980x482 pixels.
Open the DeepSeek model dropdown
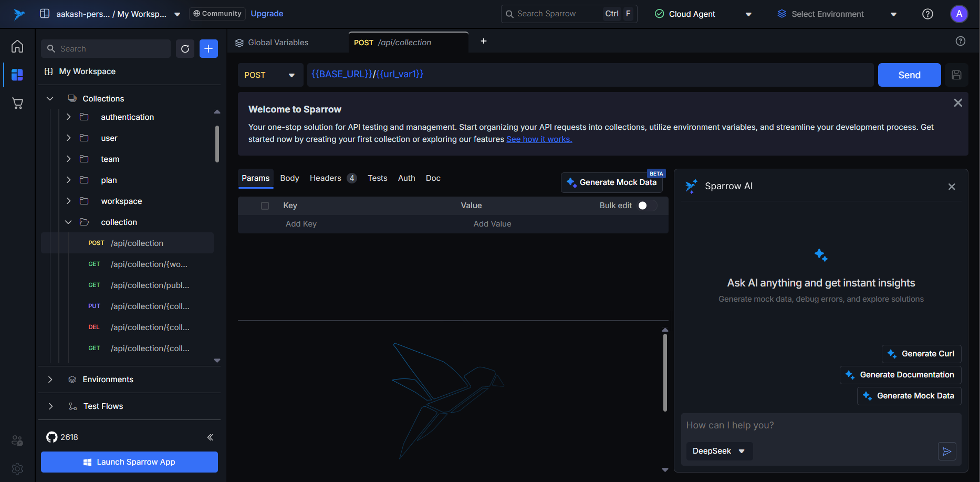coord(719,451)
